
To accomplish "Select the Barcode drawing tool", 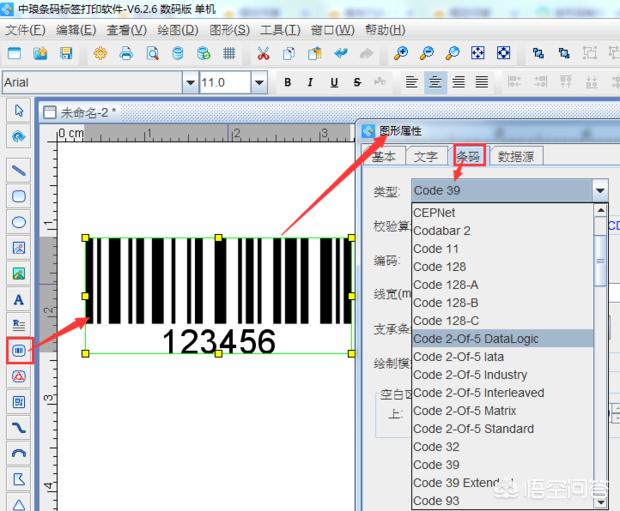I will (x=19, y=350).
